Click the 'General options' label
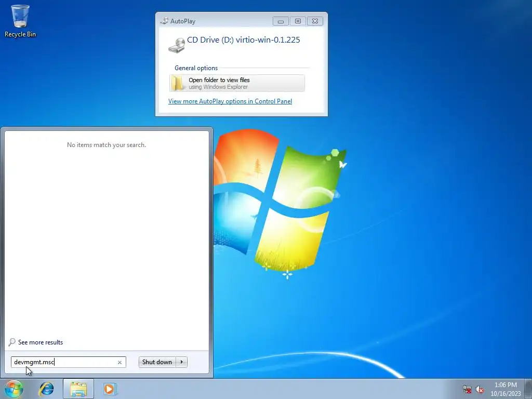The height and width of the screenshot is (399, 532). 196,68
